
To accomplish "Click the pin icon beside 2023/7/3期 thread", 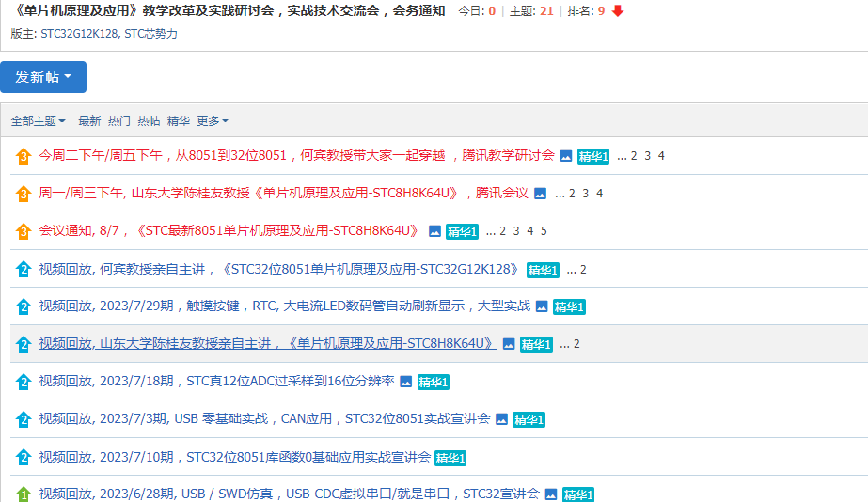I will tap(23, 419).
